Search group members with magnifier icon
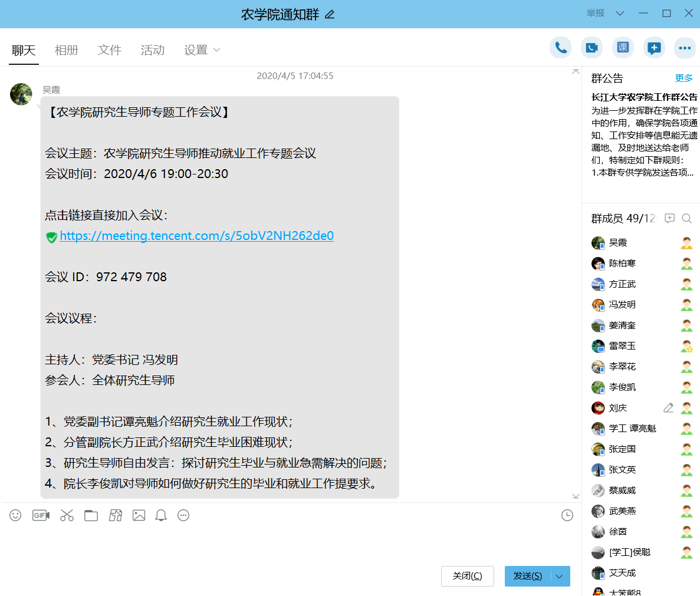This screenshot has height=596, width=700. pos(686,219)
